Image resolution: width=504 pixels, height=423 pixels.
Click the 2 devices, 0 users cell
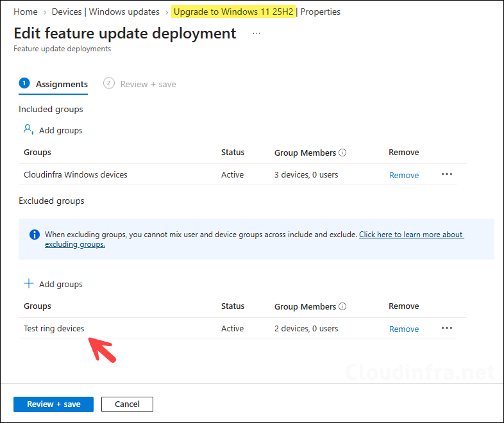pyautogui.click(x=306, y=329)
